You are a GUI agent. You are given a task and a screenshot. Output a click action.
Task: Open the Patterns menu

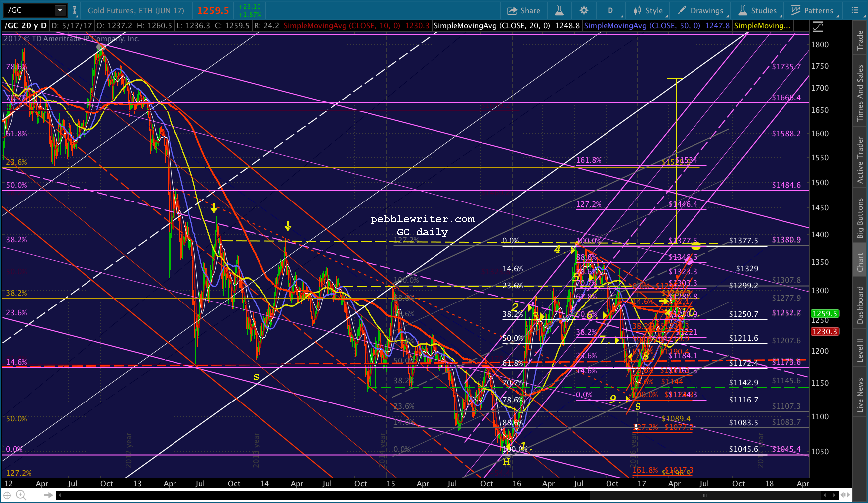(812, 10)
